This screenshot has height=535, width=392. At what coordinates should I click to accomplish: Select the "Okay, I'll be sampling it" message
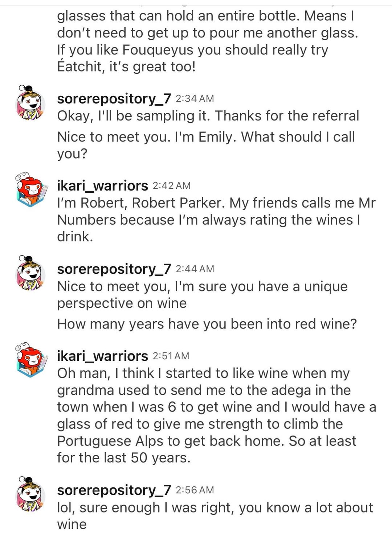coord(208,116)
